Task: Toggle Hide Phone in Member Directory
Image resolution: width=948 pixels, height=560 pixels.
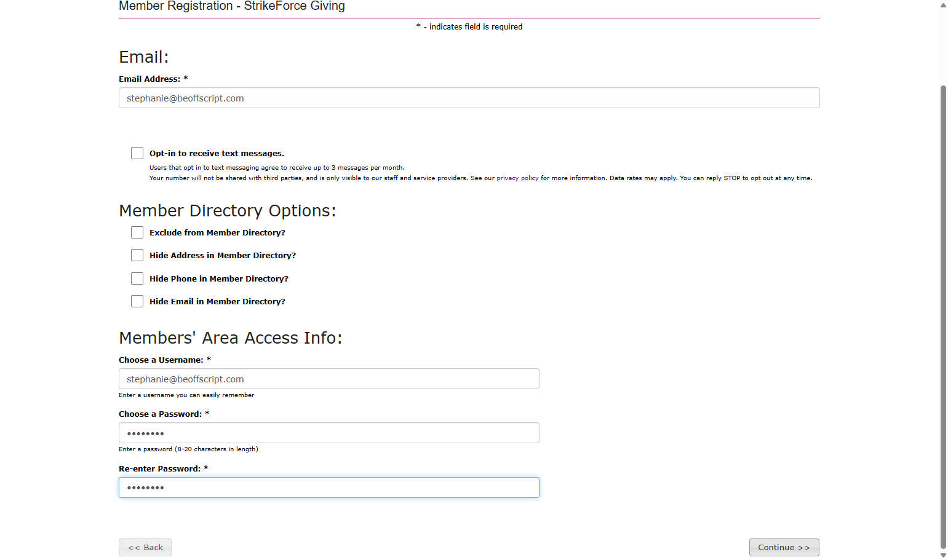Action: click(x=137, y=278)
